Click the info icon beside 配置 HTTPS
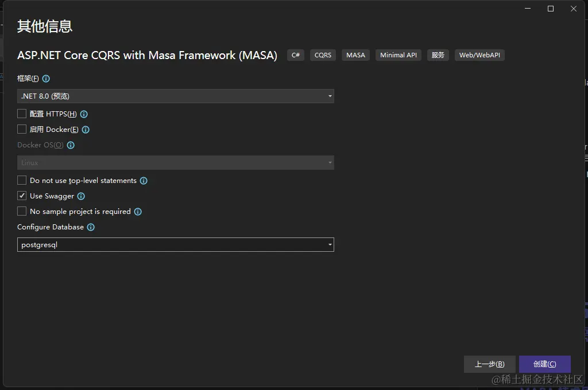Viewport: 588px width, 390px height. (84, 114)
